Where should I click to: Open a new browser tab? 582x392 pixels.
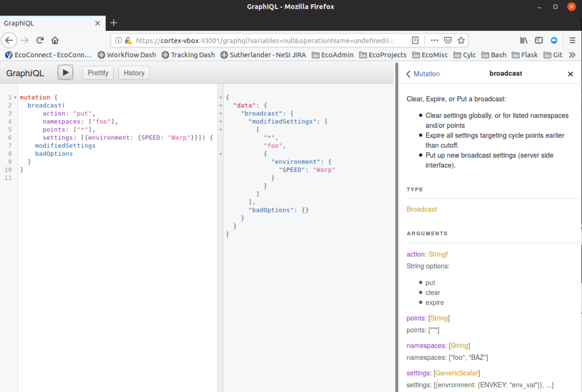pyautogui.click(x=114, y=23)
